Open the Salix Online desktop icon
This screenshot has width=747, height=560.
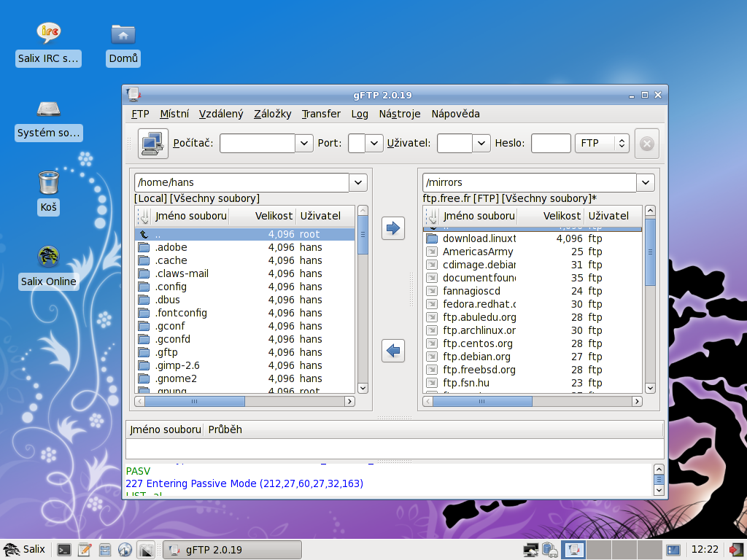click(48, 267)
